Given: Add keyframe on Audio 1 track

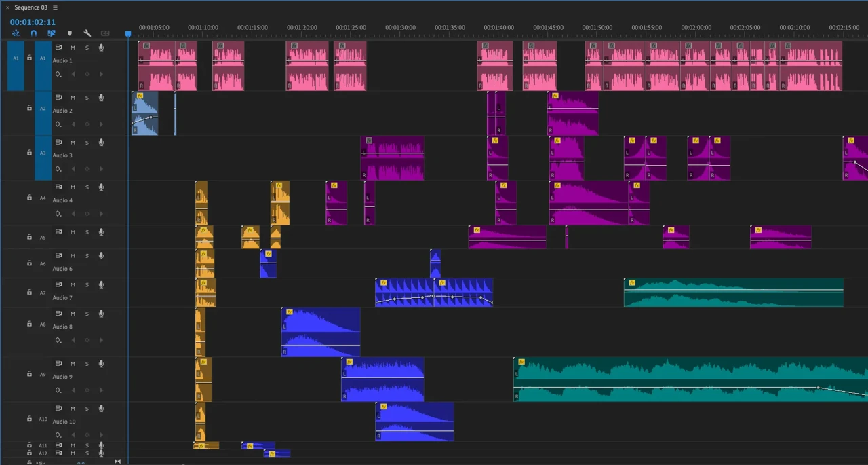Looking at the screenshot, I should [87, 74].
